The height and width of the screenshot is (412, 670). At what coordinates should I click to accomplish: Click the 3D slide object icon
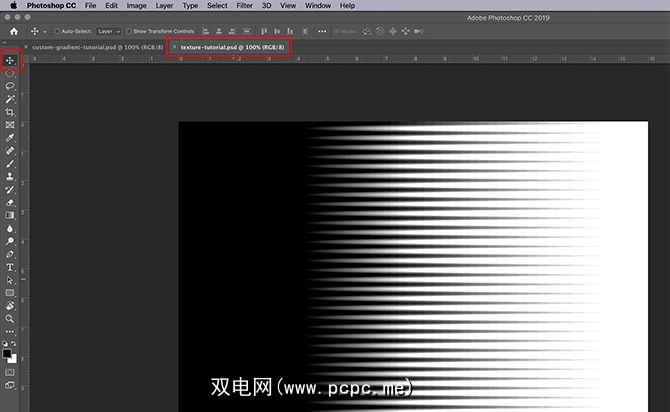tap(406, 31)
